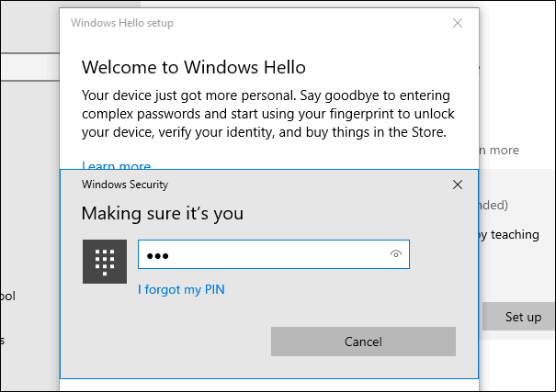
Task: Click the sidebar item ending in ool
Action: pos(7,296)
